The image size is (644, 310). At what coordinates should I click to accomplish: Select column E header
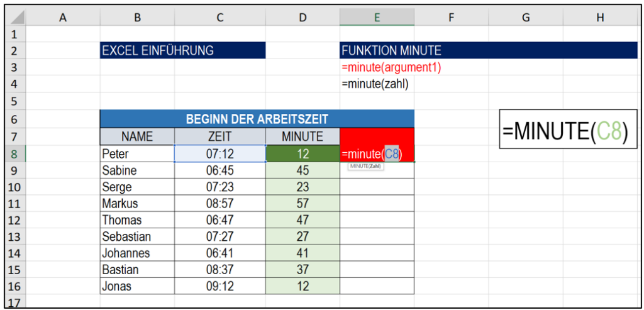tap(377, 17)
